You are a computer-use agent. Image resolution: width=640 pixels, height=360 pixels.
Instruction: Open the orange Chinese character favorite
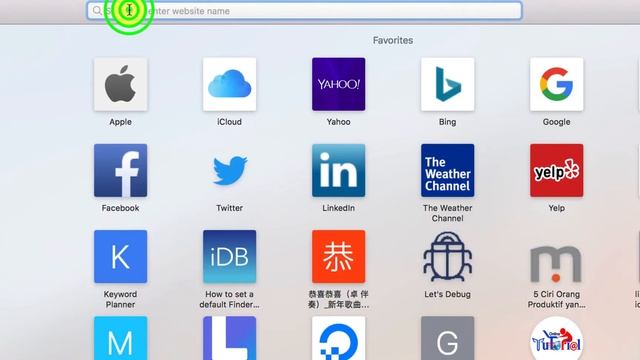[338, 256]
